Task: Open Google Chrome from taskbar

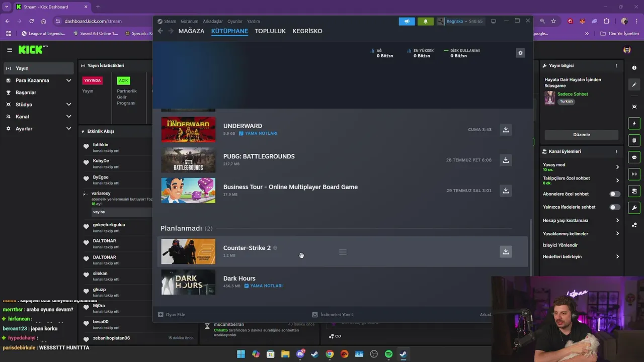Action: [330, 354]
